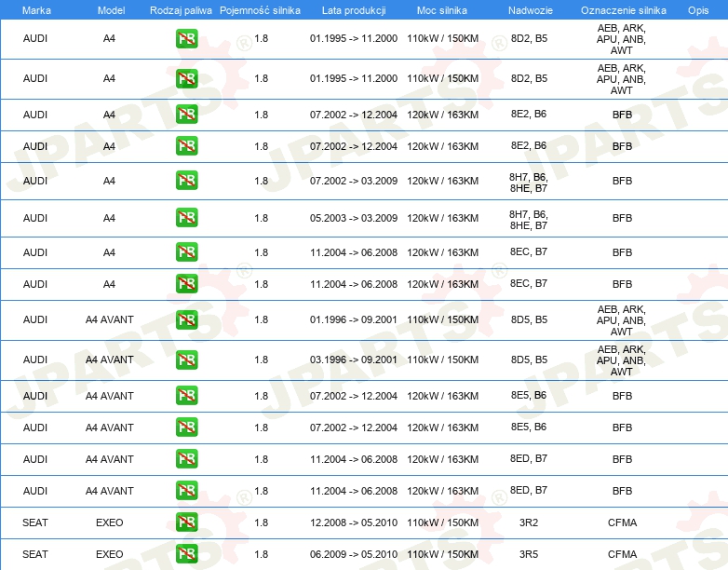
Task: Click 'SEAT' in the 12.2008 row
Action: (35, 522)
